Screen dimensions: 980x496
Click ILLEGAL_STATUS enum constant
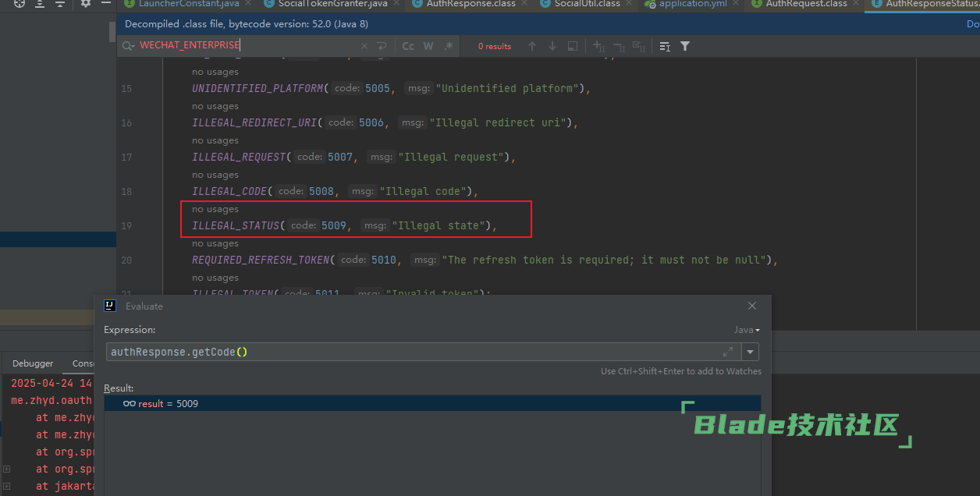[236, 225]
